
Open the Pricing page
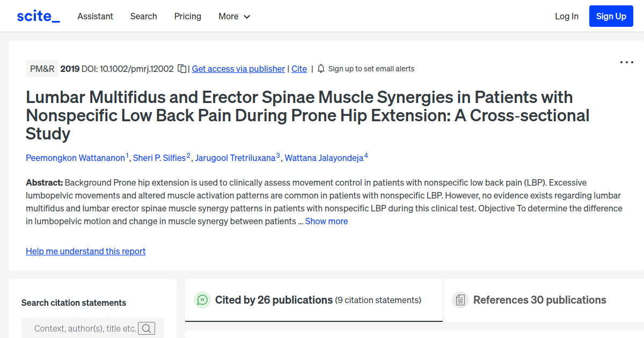coord(187,16)
